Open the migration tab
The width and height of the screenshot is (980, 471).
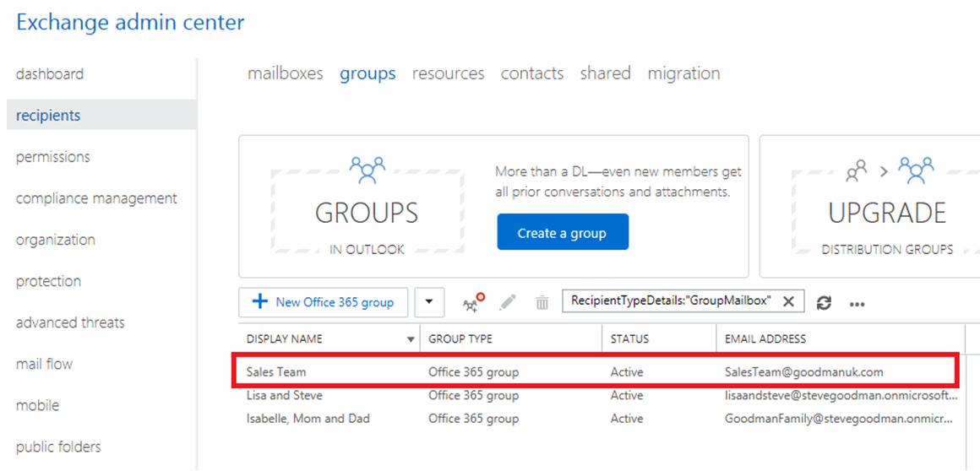point(683,73)
